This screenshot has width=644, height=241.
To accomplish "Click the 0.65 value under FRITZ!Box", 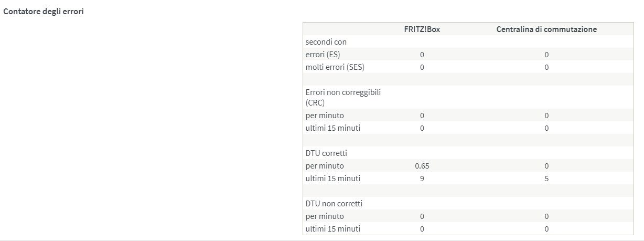I will [x=422, y=166].
